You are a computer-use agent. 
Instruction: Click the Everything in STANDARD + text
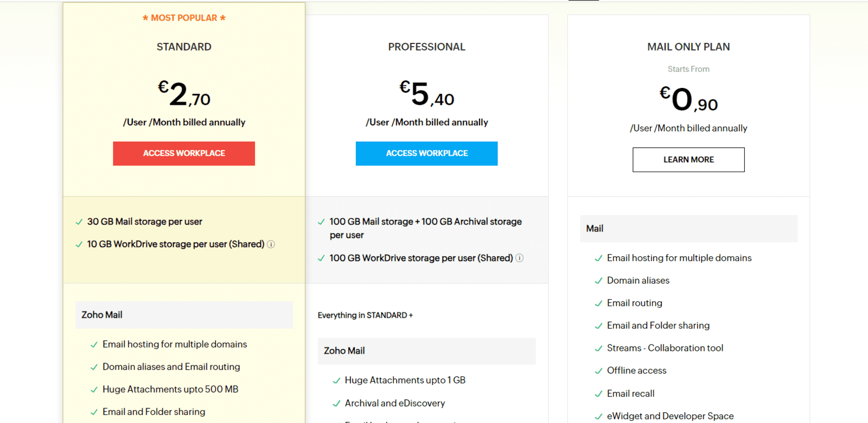coord(365,315)
